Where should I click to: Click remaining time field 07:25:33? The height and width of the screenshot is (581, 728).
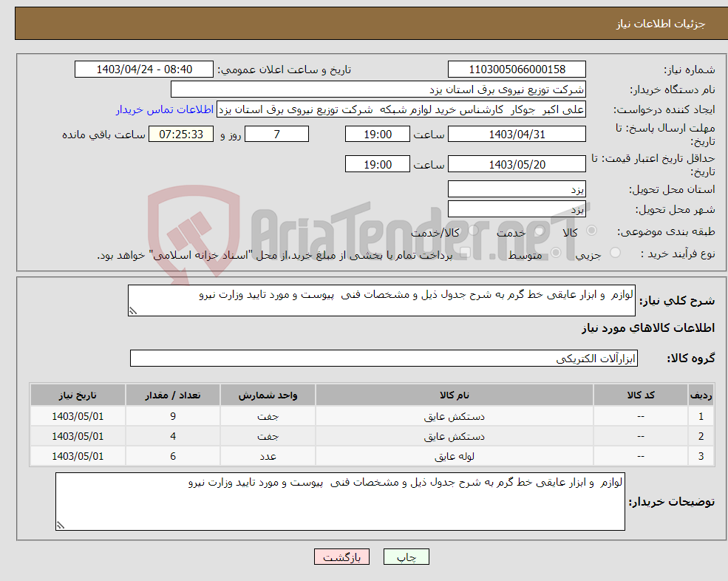pos(181,135)
